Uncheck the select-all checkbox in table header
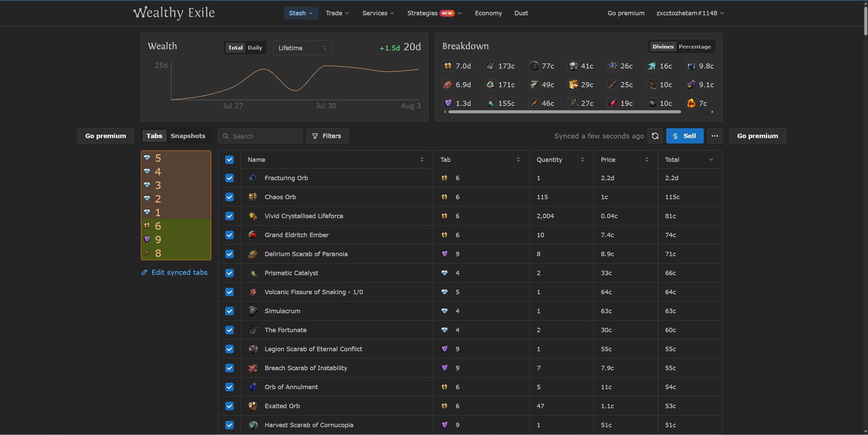Image resolution: width=868 pixels, height=435 pixels. [230, 160]
